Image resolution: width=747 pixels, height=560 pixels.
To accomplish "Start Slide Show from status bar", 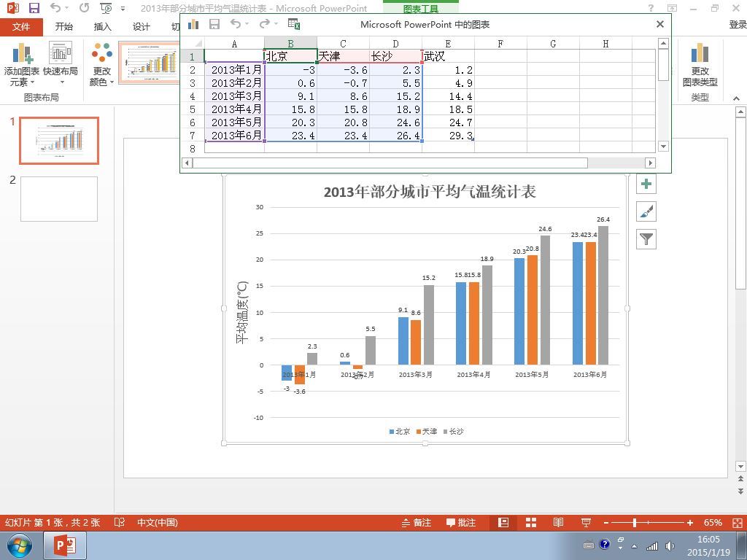I will point(586,523).
